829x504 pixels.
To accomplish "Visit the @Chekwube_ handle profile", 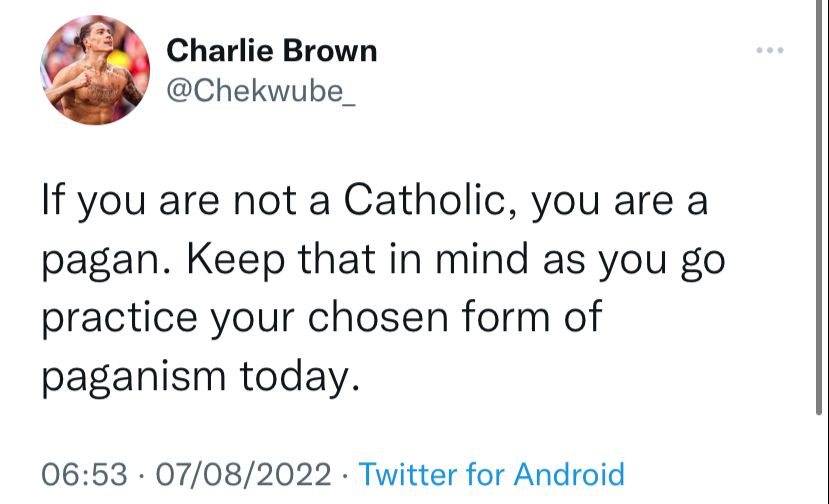I will tap(260, 90).
